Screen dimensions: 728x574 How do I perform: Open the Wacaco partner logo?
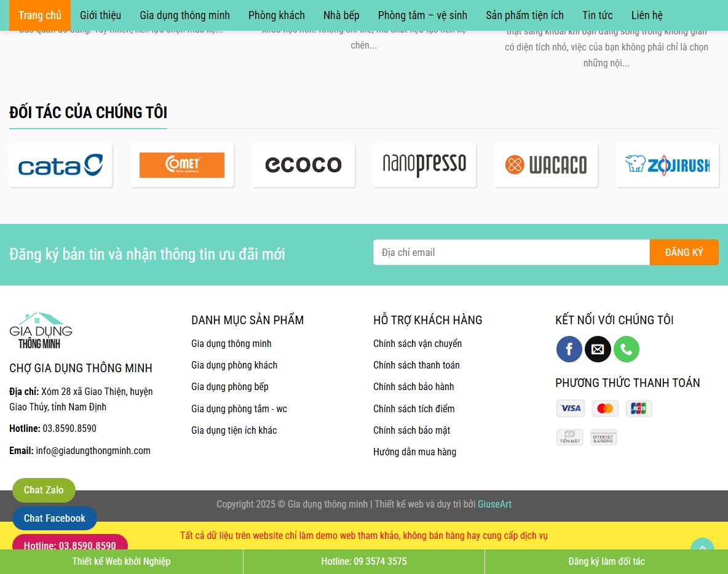[x=546, y=165]
